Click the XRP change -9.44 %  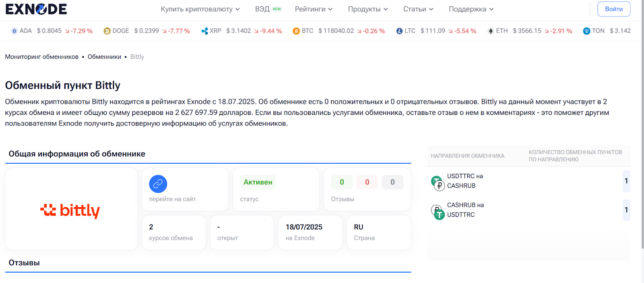coord(271,31)
